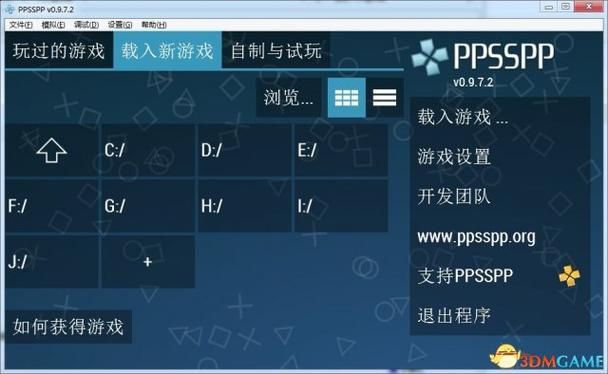
Task: Open the D:/ drive tile
Action: [x=245, y=150]
